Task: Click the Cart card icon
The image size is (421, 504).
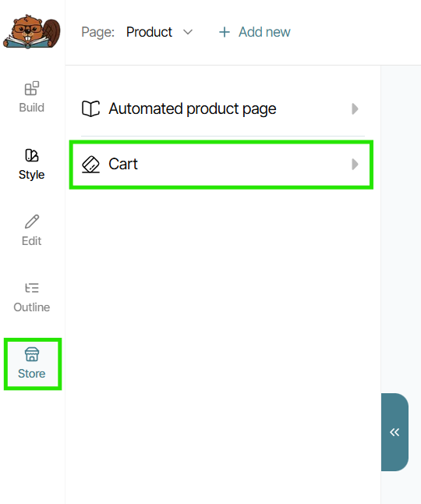Action: coord(91,165)
